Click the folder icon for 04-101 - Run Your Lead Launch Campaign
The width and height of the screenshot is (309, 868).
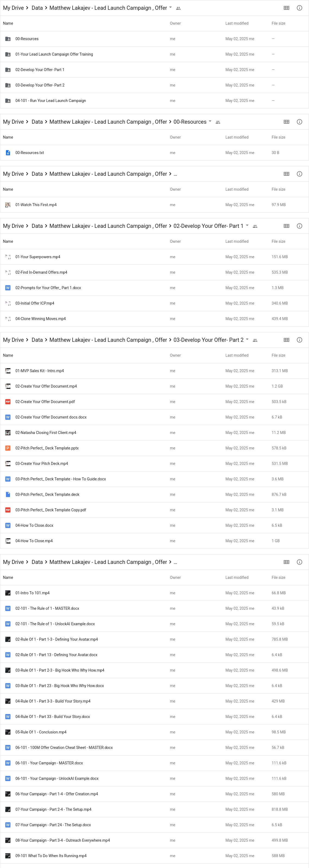click(8, 101)
